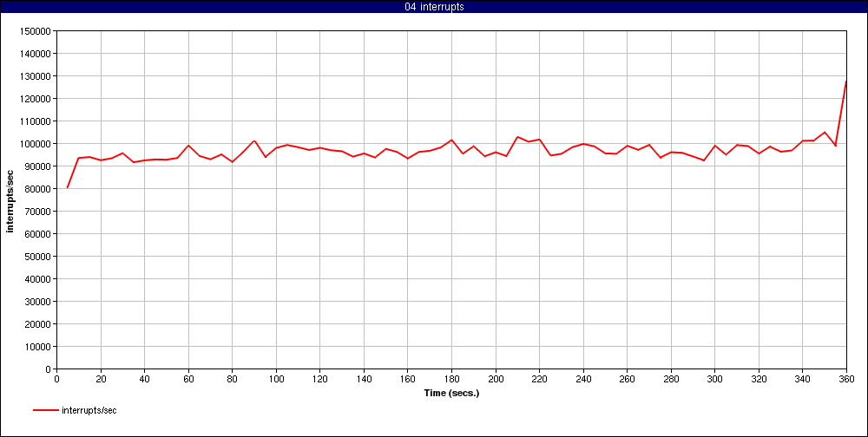Click the x-axis label 360
Screen dimensions: 868x437
pyautogui.click(x=846, y=379)
